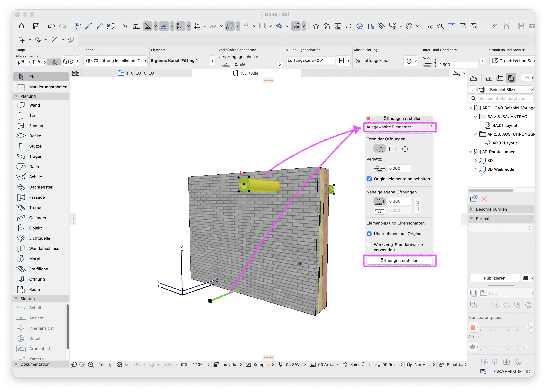Expand the Dokumentation toolbox section
This screenshot has width=547, height=392.
click(x=16, y=364)
